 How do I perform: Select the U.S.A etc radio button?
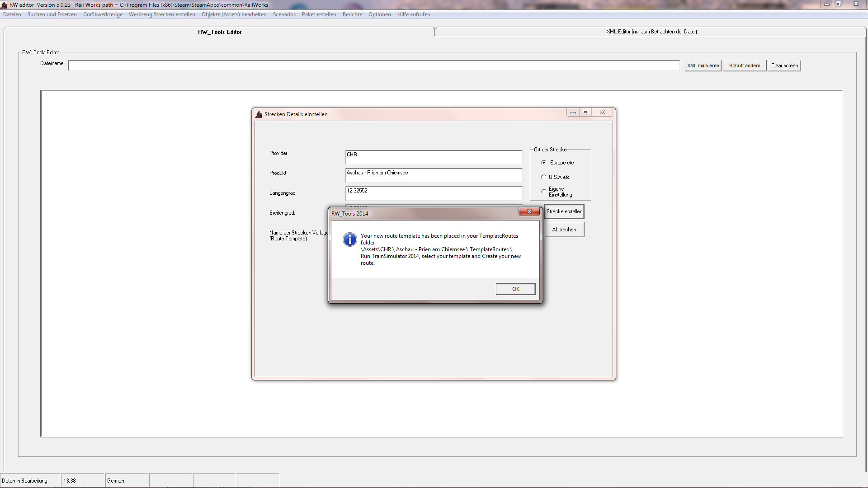pos(543,177)
